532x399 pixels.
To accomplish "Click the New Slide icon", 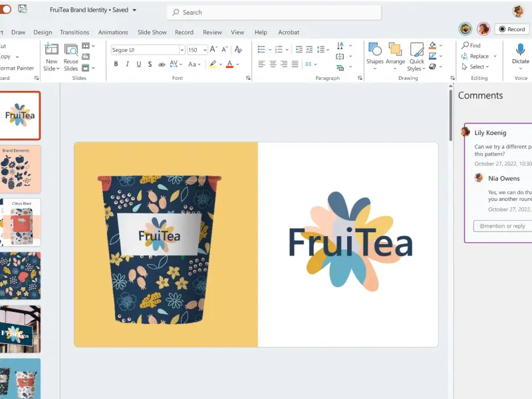I will pyautogui.click(x=52, y=49).
